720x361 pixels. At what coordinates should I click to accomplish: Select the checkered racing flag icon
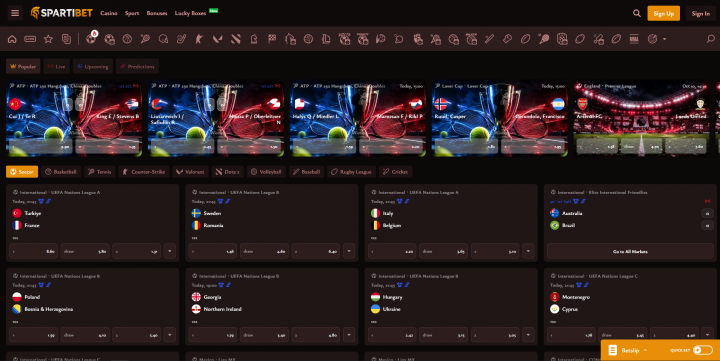[272, 39]
